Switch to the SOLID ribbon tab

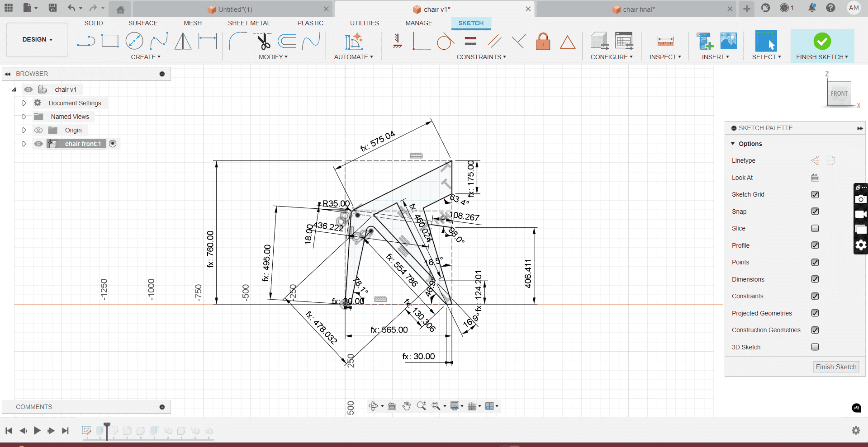(x=94, y=23)
